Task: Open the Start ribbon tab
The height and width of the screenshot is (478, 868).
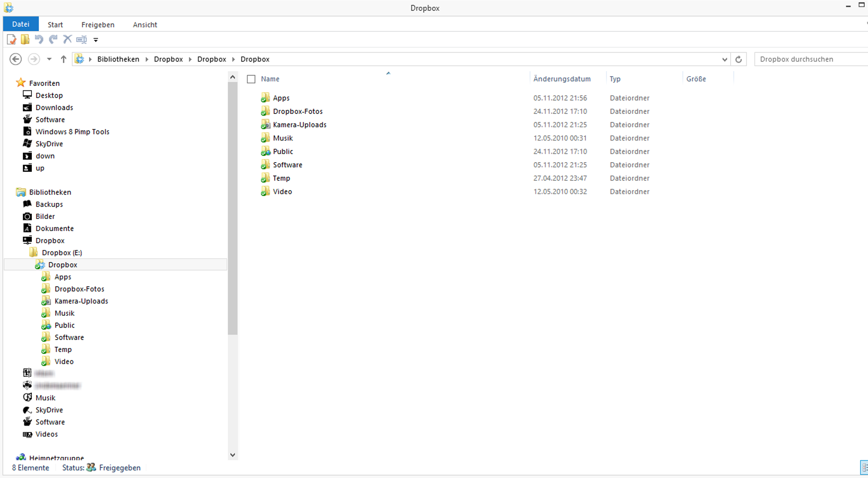Action: pos(55,25)
